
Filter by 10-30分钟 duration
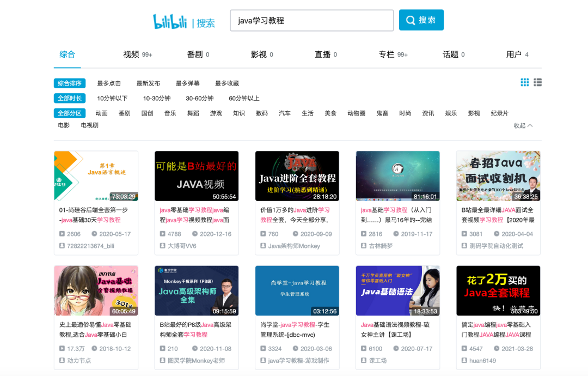[x=157, y=99]
